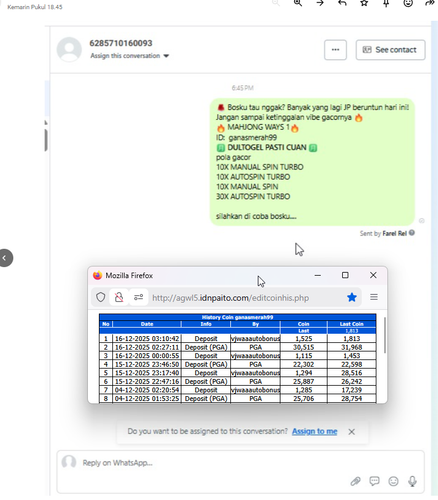Click the 6:45 PM timestamp

click(x=243, y=88)
